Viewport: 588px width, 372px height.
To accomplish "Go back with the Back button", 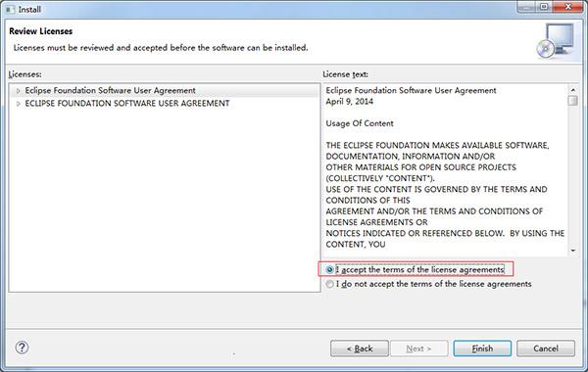I will coord(360,349).
